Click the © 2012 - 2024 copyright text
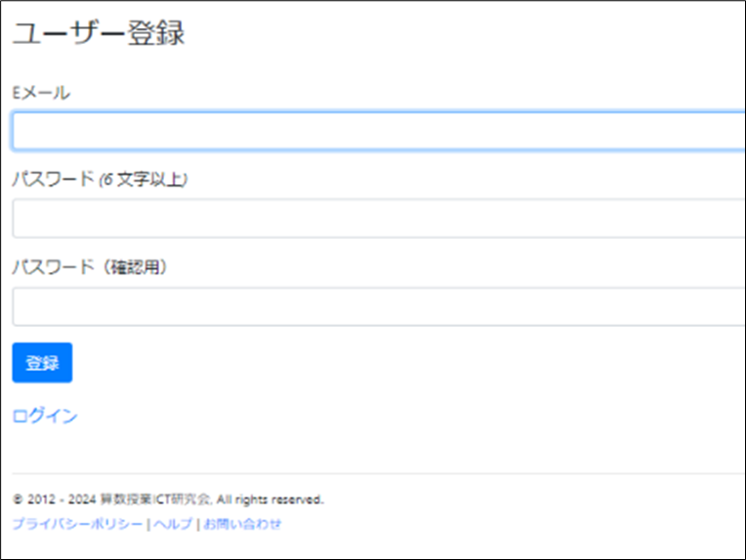This screenshot has width=746, height=560. pyautogui.click(x=168, y=500)
